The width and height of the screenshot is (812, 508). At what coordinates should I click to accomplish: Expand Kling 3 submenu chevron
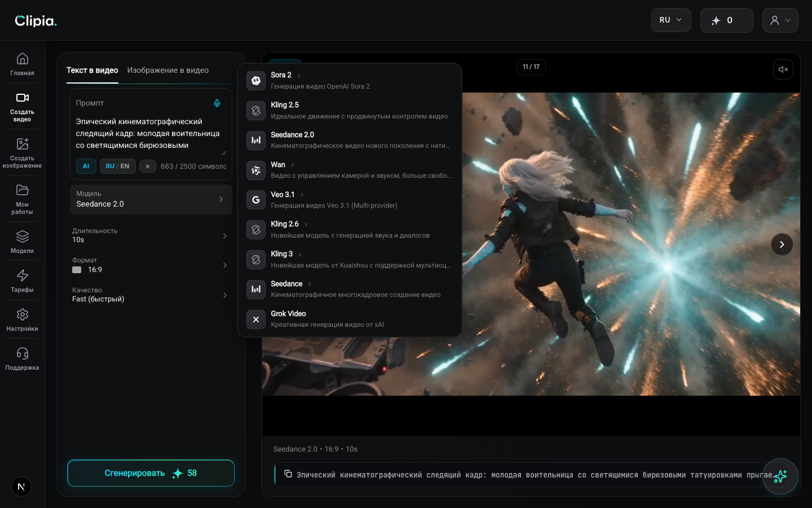(300, 254)
